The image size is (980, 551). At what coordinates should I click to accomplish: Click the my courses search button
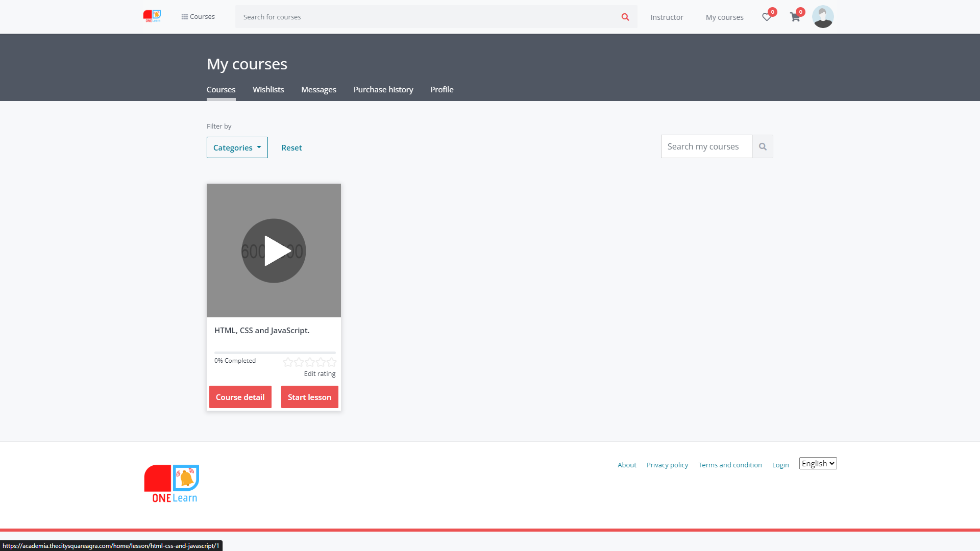(763, 146)
